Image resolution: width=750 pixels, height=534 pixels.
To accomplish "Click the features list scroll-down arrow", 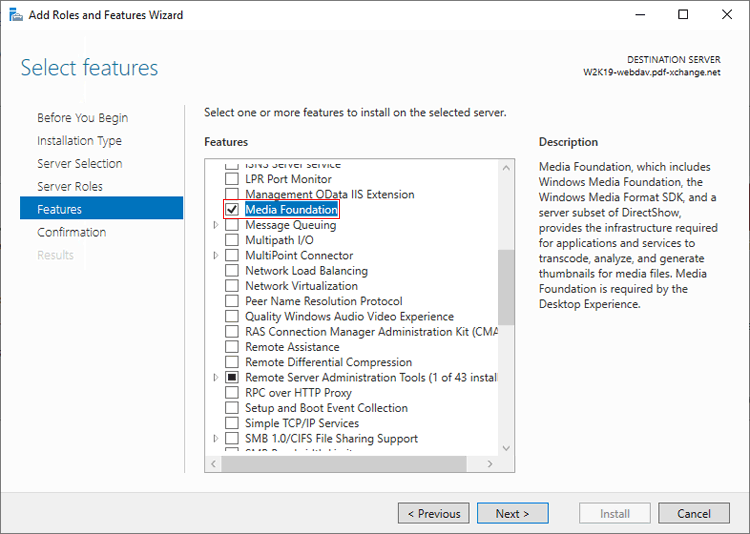I will [x=506, y=447].
